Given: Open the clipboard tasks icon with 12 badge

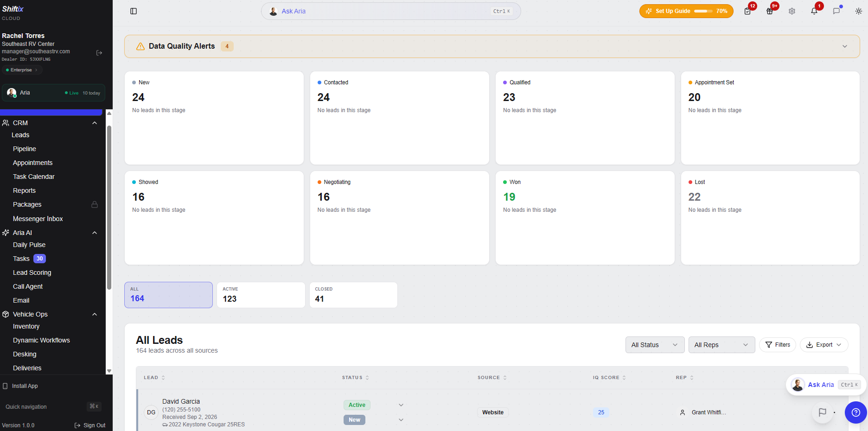Looking at the screenshot, I should point(747,11).
